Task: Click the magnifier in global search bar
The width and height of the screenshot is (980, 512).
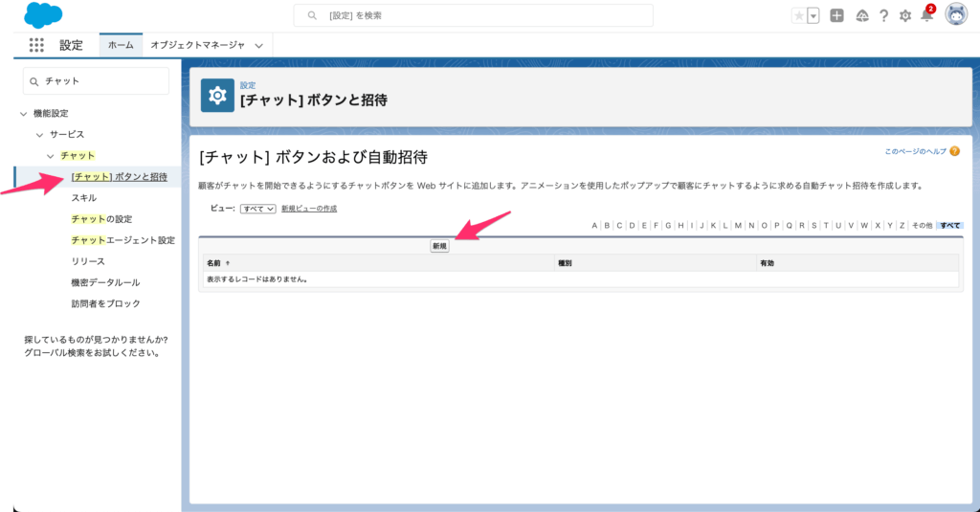Action: 312,15
